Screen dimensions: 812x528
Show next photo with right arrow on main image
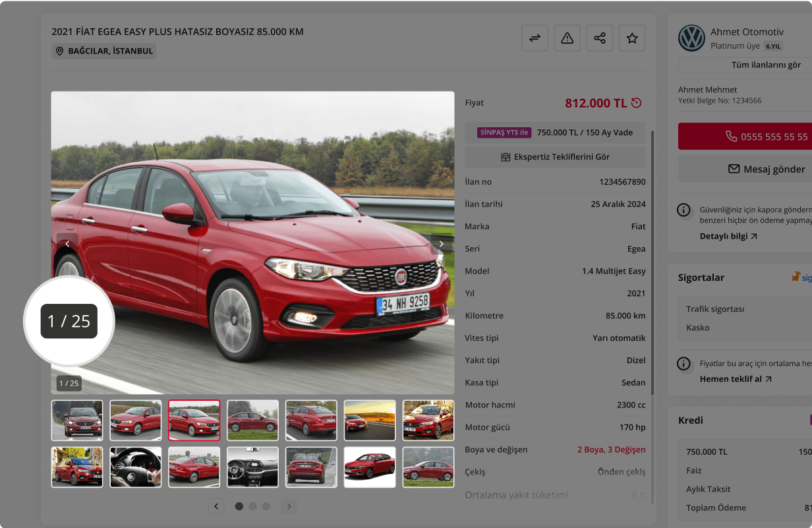click(442, 244)
